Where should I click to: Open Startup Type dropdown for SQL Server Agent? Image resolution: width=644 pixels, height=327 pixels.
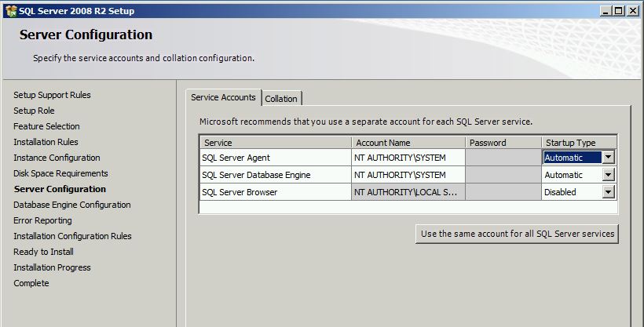pos(608,158)
